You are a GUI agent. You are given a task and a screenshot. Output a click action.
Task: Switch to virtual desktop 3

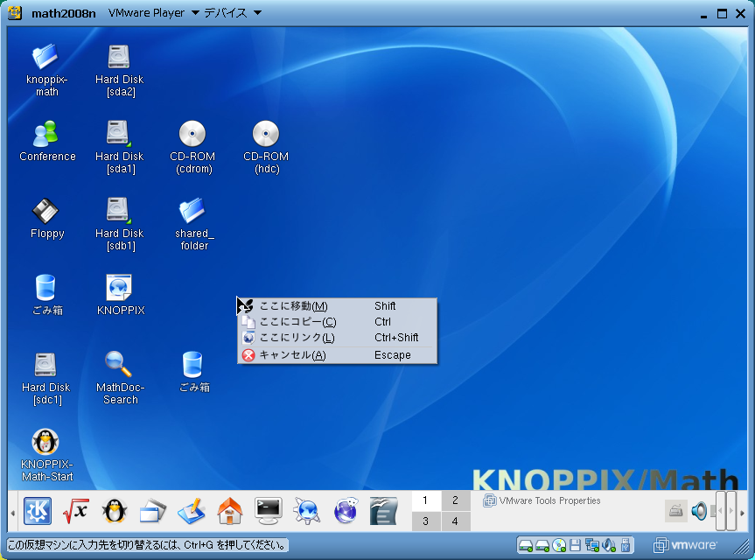[426, 521]
